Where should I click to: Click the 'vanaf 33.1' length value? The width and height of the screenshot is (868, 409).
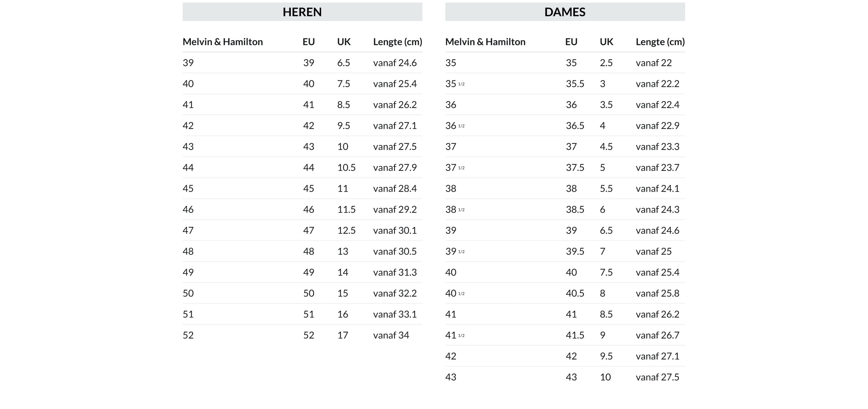pyautogui.click(x=395, y=314)
